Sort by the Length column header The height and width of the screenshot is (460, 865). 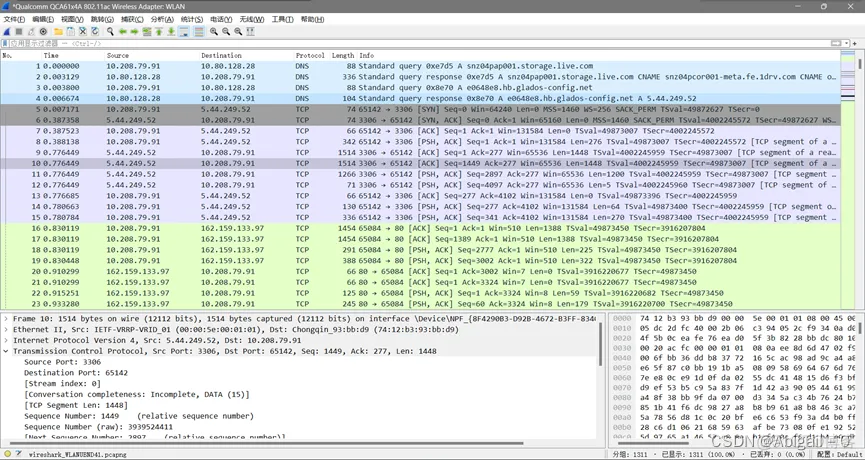(343, 56)
